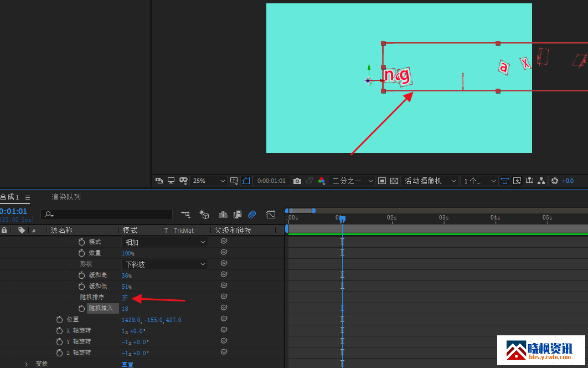
Task: Click the 父级和链接 column header
Action: coord(233,230)
